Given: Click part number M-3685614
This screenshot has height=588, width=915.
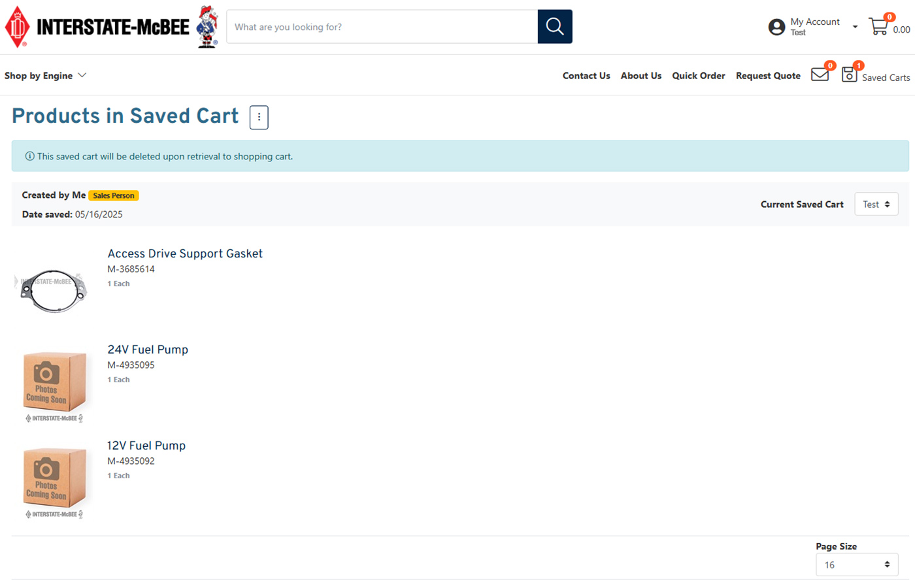Looking at the screenshot, I should (131, 269).
